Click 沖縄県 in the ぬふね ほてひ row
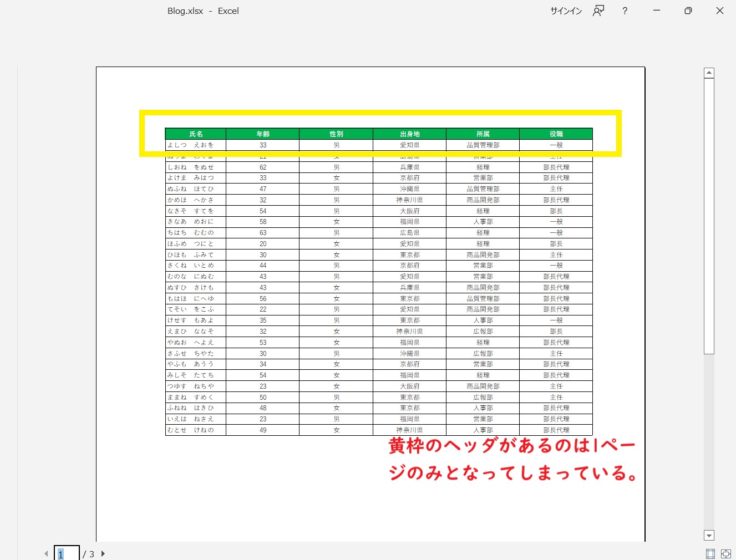Screen dimensions: 736x560 click(410, 189)
